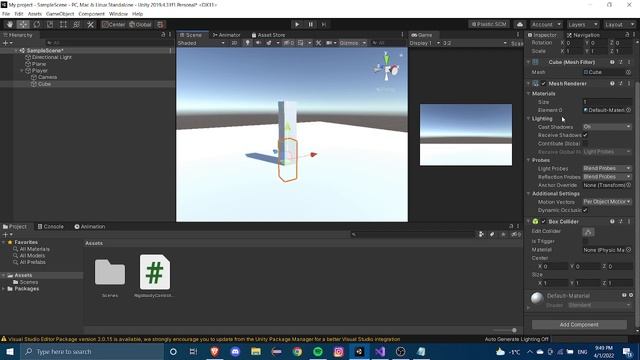This screenshot has width=640, height=360.
Task: Open Motion Vectors dropdown
Action: [607, 202]
